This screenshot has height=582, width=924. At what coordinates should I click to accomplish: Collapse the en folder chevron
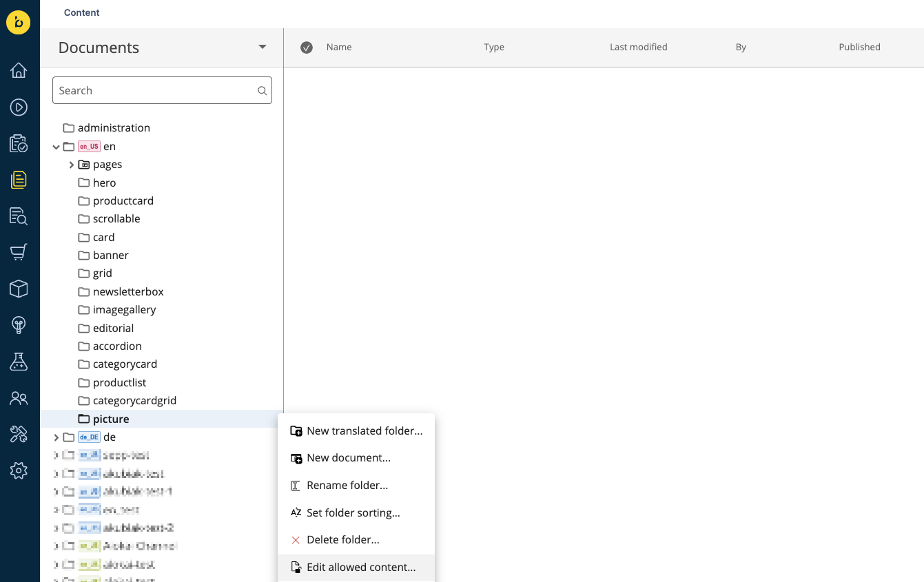[57, 147]
